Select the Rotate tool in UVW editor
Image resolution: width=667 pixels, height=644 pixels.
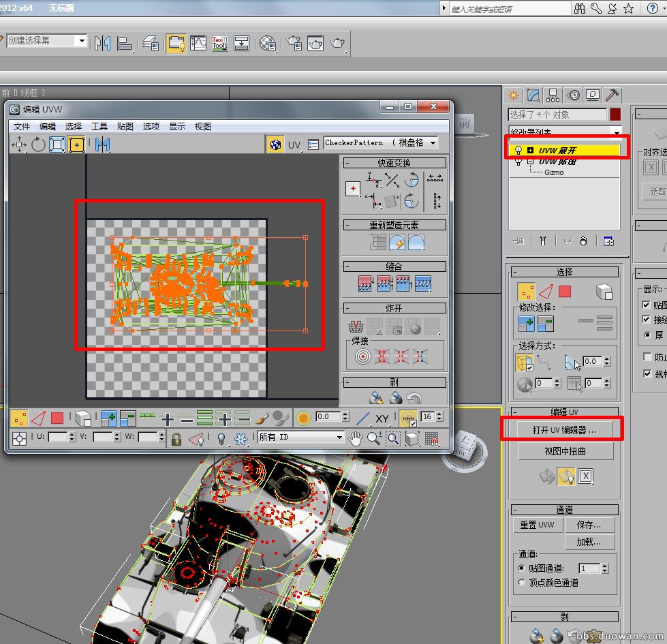pyautogui.click(x=38, y=144)
